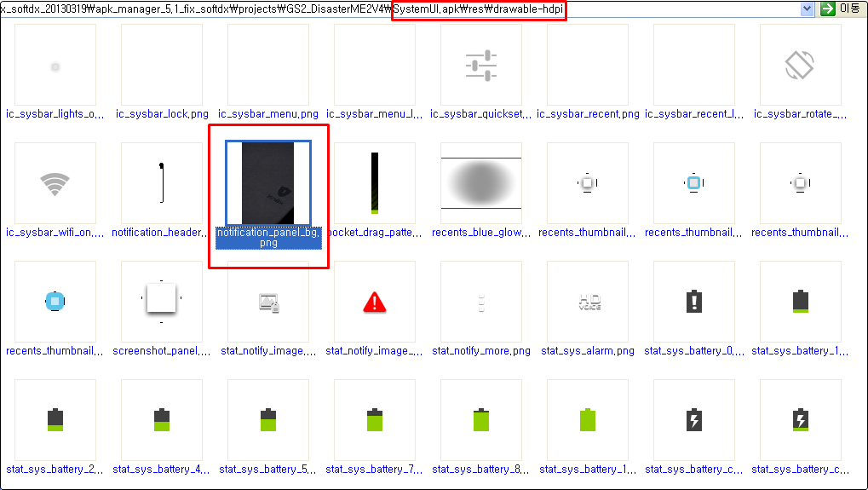Image resolution: width=868 pixels, height=490 pixels.
Task: Select the red warning triangle stat_notify_image icon
Action: (x=375, y=302)
